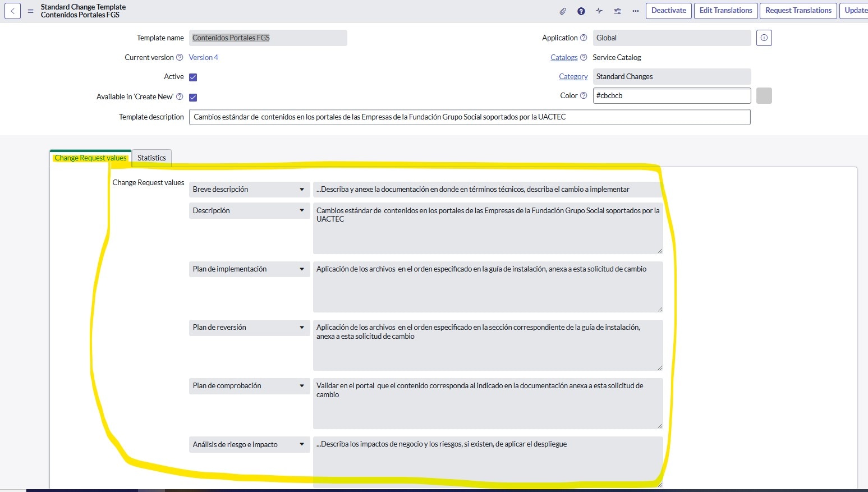Click the Deactivate button
Screen dimensions: 868x492
point(668,11)
